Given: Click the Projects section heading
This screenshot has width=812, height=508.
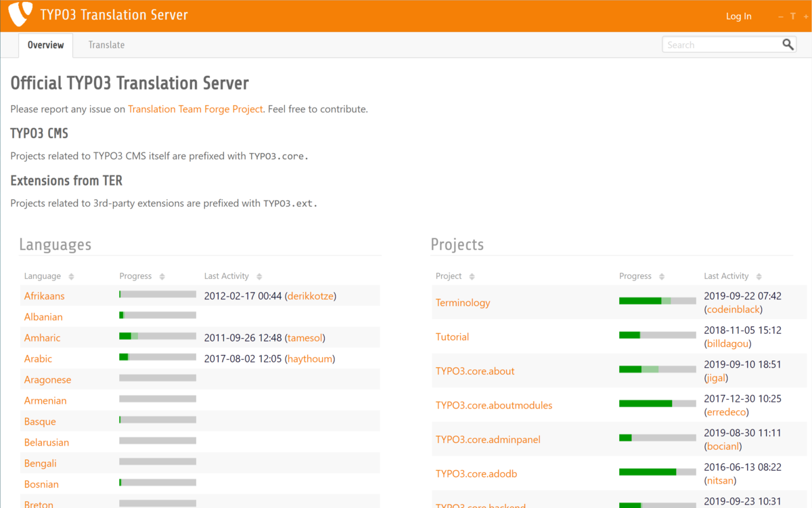Looking at the screenshot, I should [x=457, y=245].
